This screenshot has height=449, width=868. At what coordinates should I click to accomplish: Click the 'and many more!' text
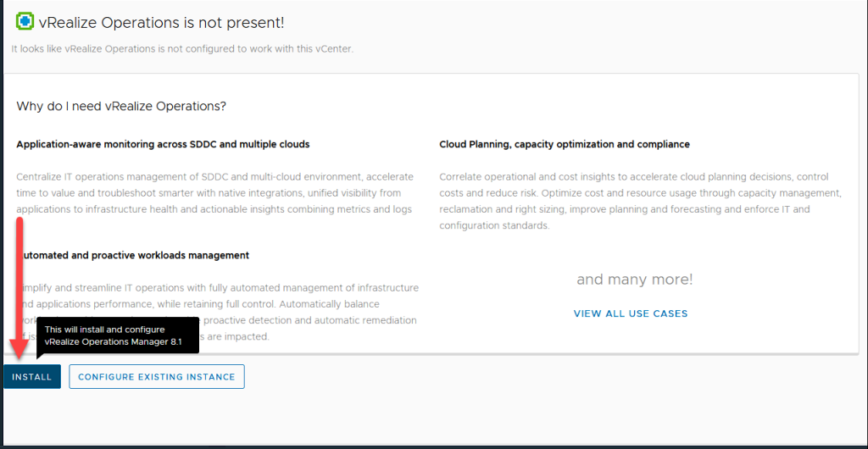pos(635,280)
